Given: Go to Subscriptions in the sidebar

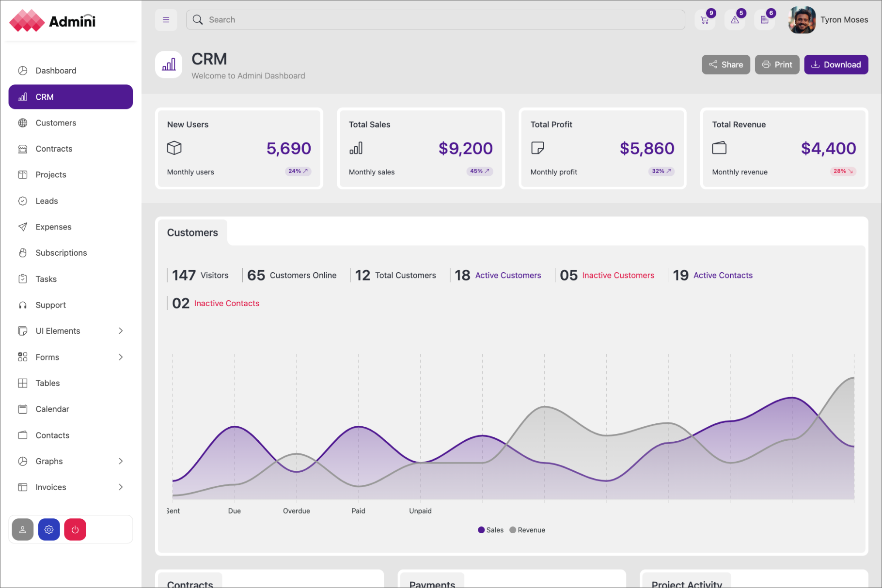Looking at the screenshot, I should coord(61,253).
